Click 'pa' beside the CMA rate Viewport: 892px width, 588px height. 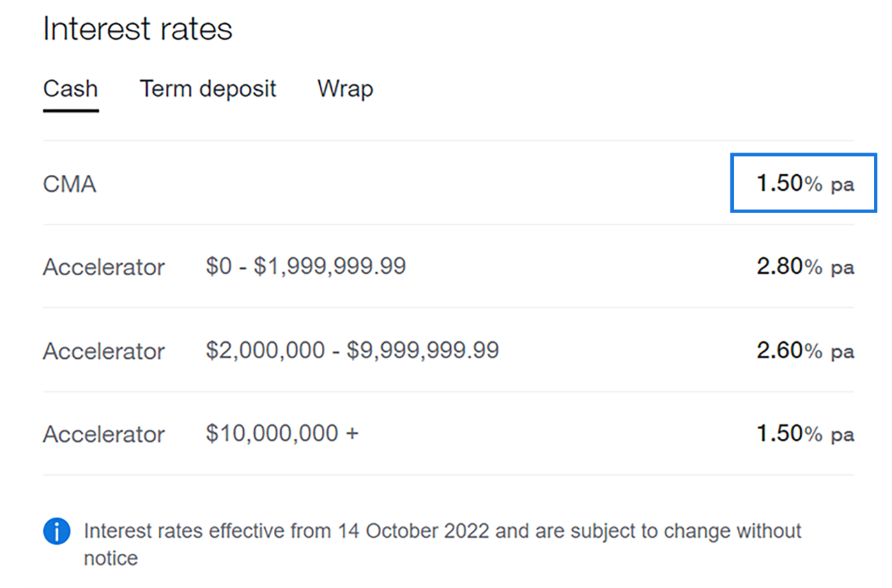tap(842, 185)
